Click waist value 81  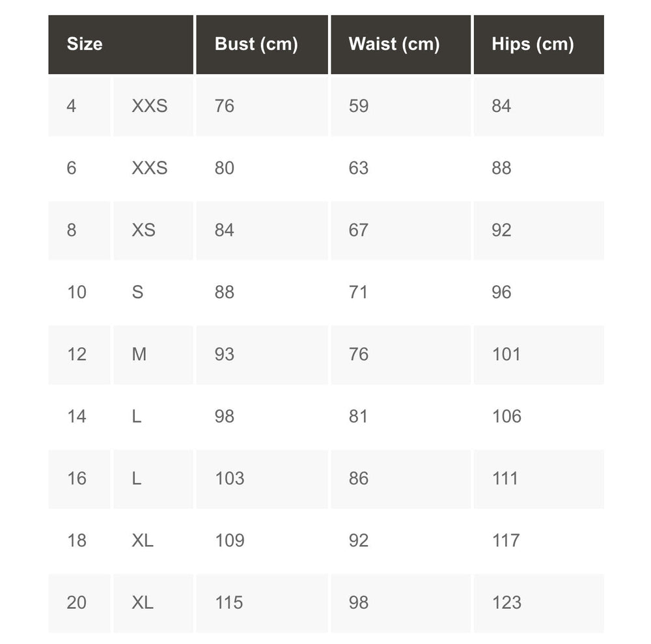click(x=359, y=416)
